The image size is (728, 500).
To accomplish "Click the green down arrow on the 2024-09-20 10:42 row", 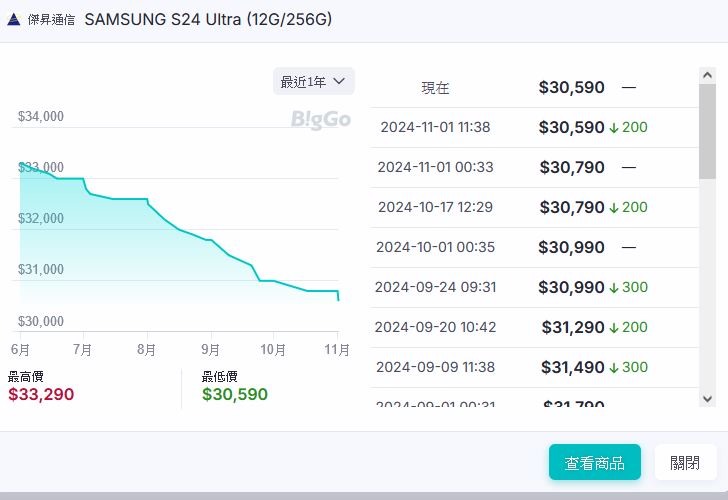I will (614, 328).
